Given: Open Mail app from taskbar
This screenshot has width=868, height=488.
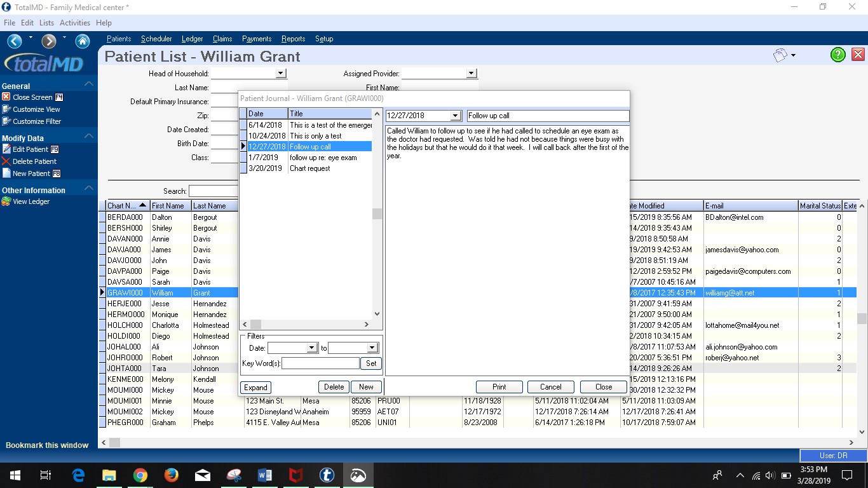Looking at the screenshot, I should tap(203, 475).
